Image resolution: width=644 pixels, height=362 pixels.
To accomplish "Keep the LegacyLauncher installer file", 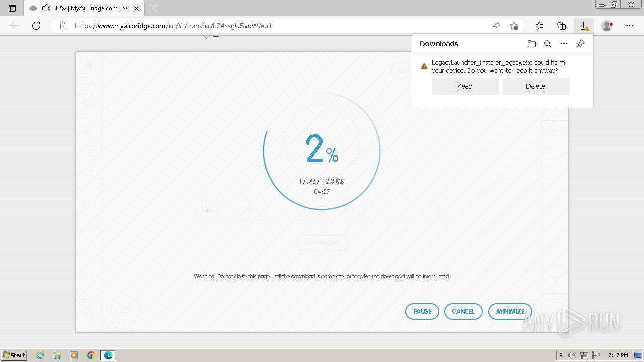I will [465, 86].
